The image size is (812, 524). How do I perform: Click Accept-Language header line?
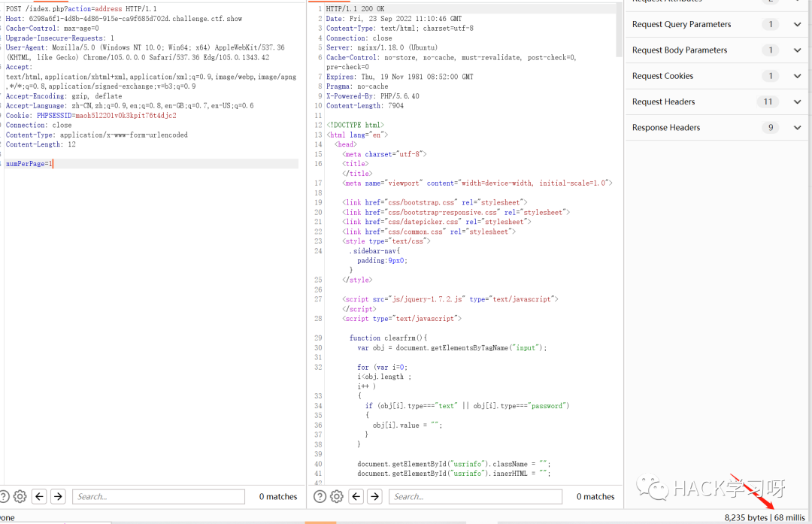(129, 106)
